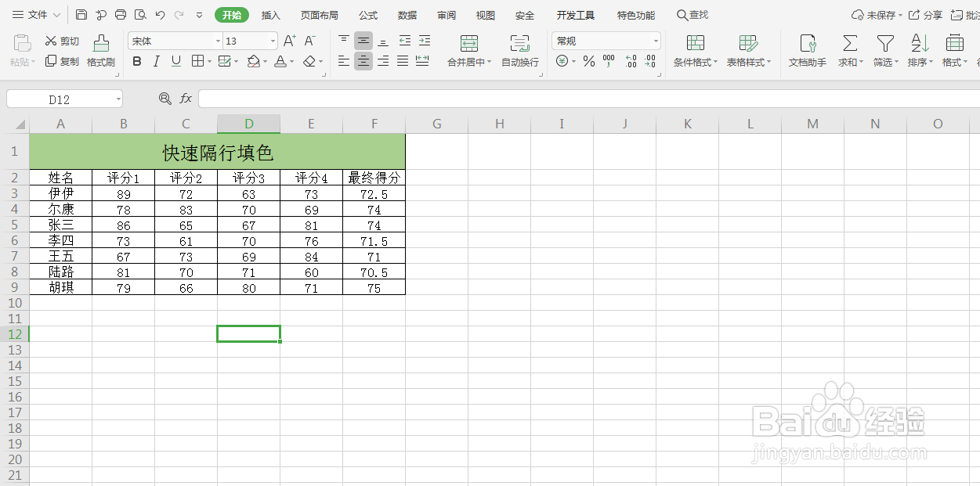Copy selection with 复制
Viewport: 980px width, 486px height.
coord(62,61)
